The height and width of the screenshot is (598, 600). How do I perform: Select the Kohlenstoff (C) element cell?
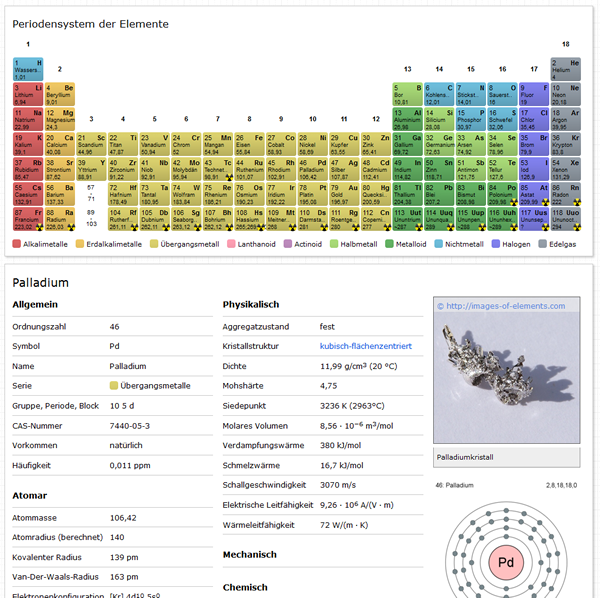coord(439,94)
